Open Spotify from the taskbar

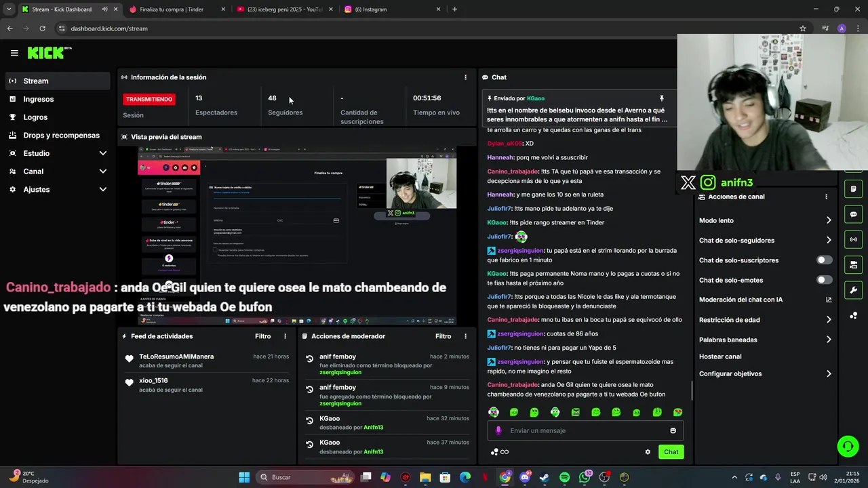point(564,477)
